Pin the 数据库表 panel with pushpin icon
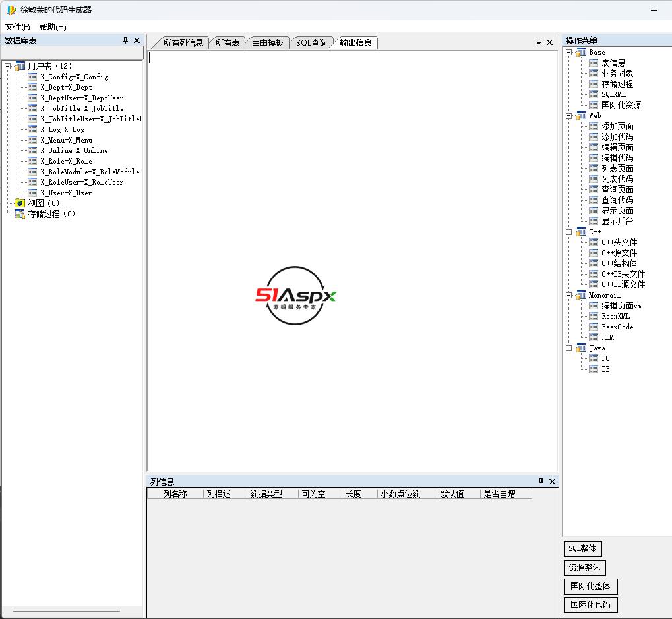The height and width of the screenshot is (619, 672). click(125, 40)
